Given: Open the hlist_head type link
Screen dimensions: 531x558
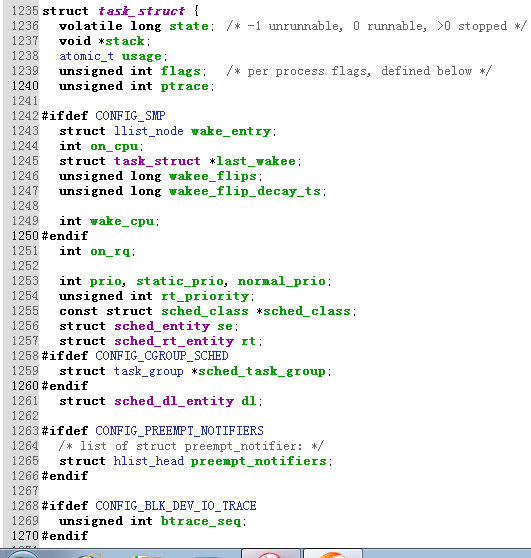Looking at the screenshot, I should tap(149, 460).
